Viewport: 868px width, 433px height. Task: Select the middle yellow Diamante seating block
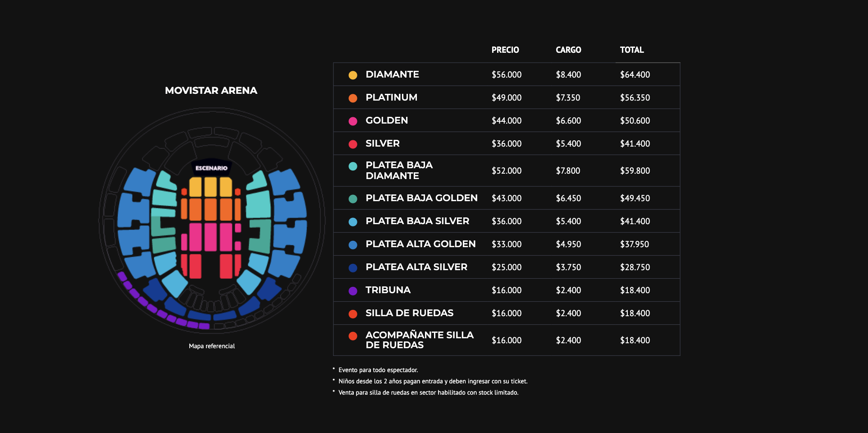pyautogui.click(x=210, y=187)
